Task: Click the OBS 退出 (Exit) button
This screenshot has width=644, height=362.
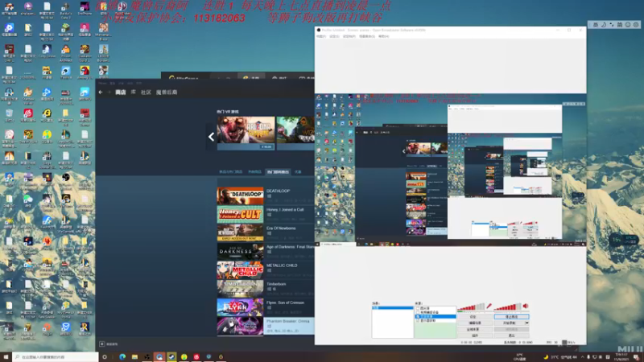Action: 512,335
